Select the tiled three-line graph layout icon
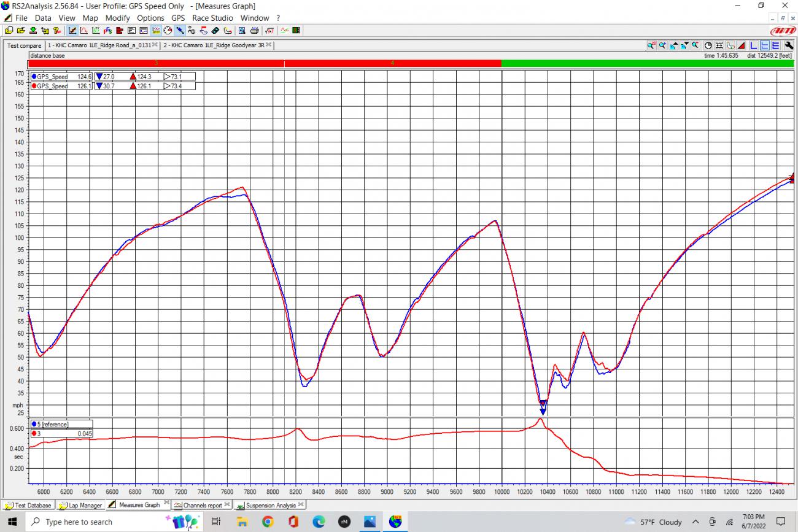Image resolution: width=798 pixels, height=532 pixels. tap(775, 45)
